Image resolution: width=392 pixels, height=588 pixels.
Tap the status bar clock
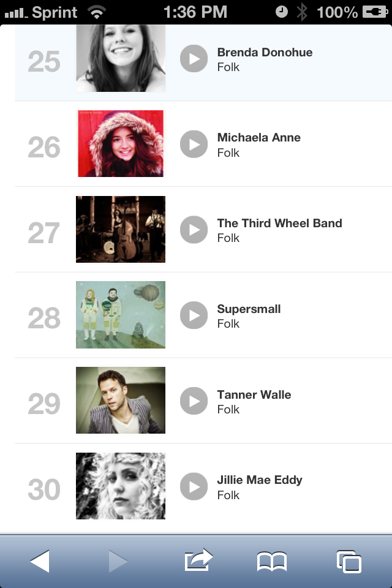tap(195, 12)
